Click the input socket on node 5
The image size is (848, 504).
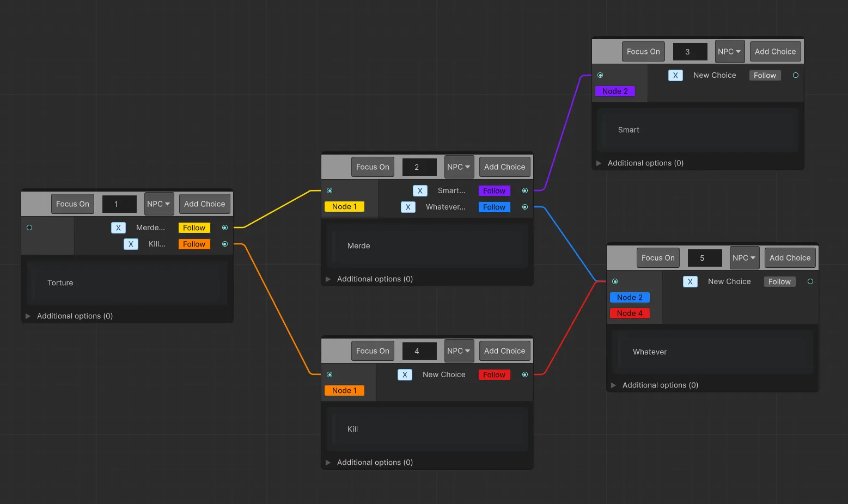pyautogui.click(x=615, y=281)
